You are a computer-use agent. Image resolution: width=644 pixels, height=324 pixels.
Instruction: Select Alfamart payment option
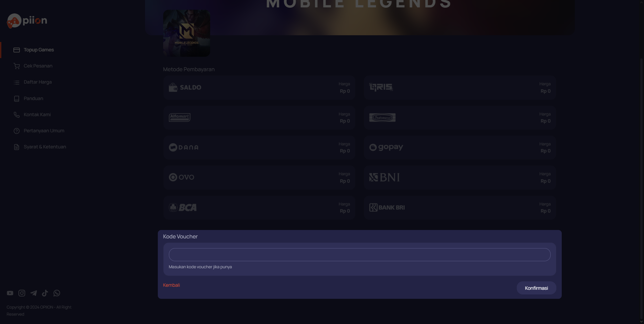tap(259, 118)
